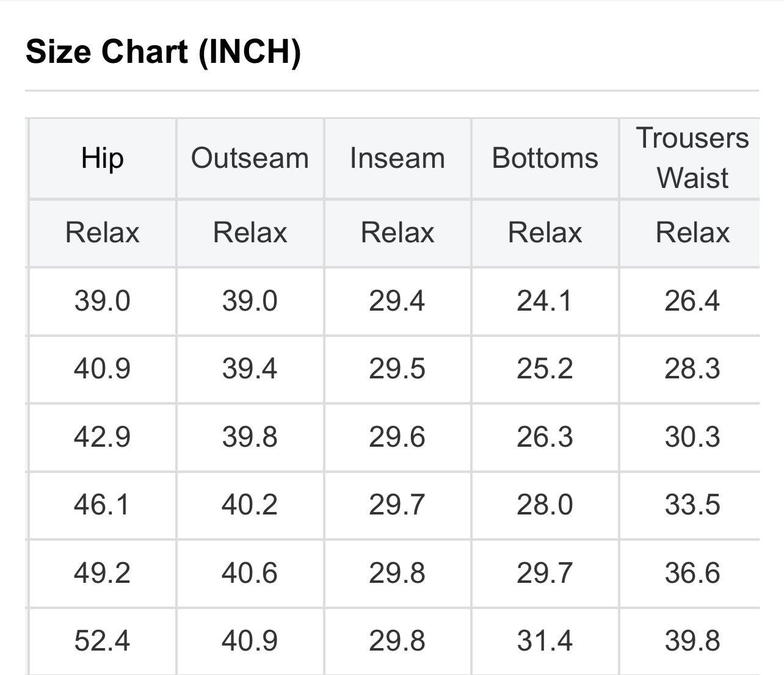Click the outseam value 40.9 cell
This screenshot has width=784, height=675.
(x=250, y=641)
